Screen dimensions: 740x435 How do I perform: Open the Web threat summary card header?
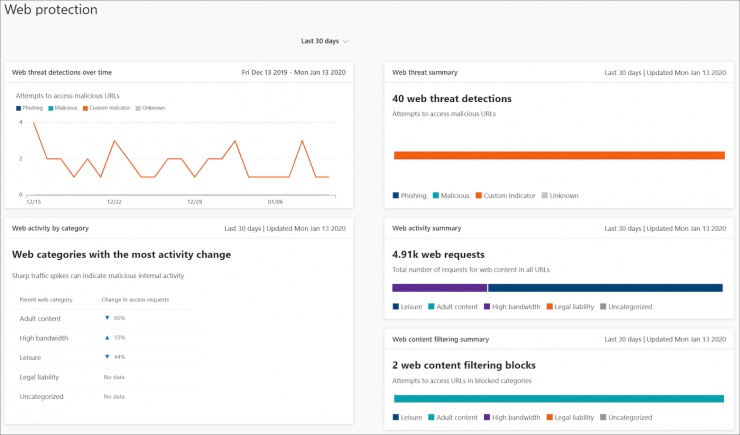424,72
